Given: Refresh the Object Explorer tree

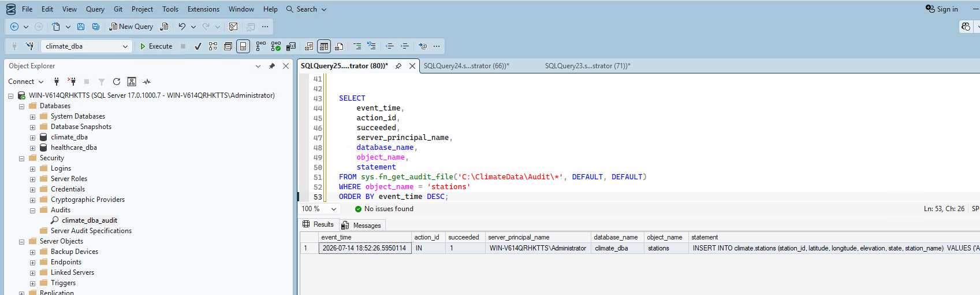Looking at the screenshot, I should (x=117, y=82).
